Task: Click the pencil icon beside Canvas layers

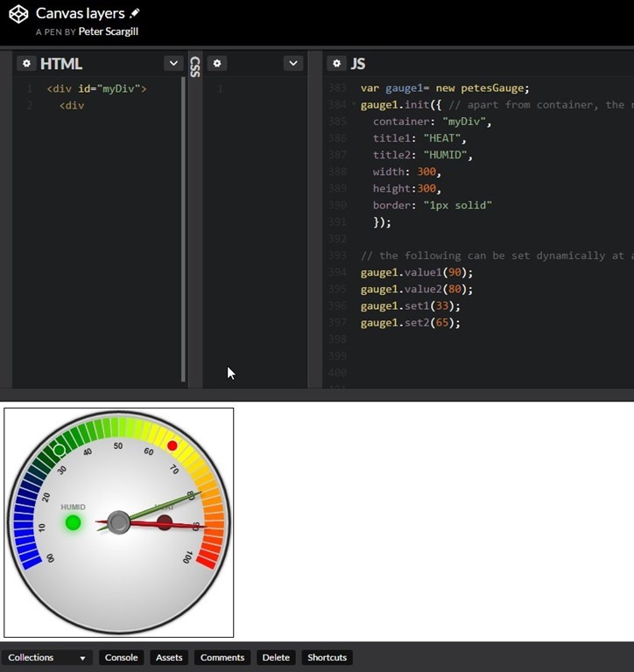Action: (134, 14)
